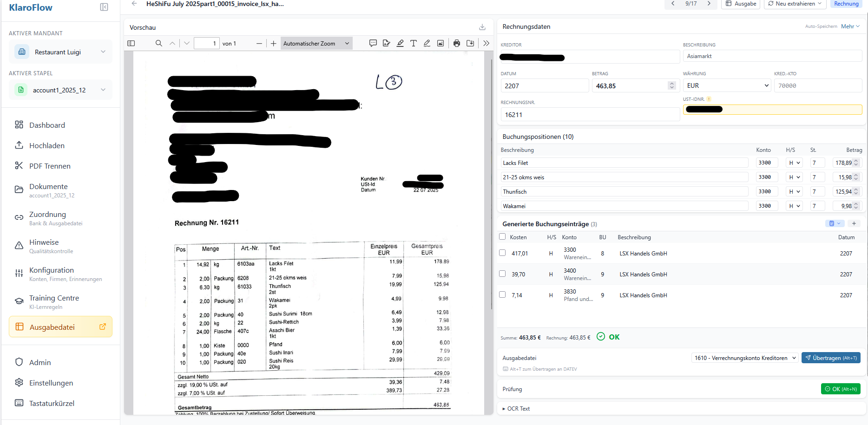Go to next PDF page
The width and height of the screenshot is (868, 425).
click(187, 43)
